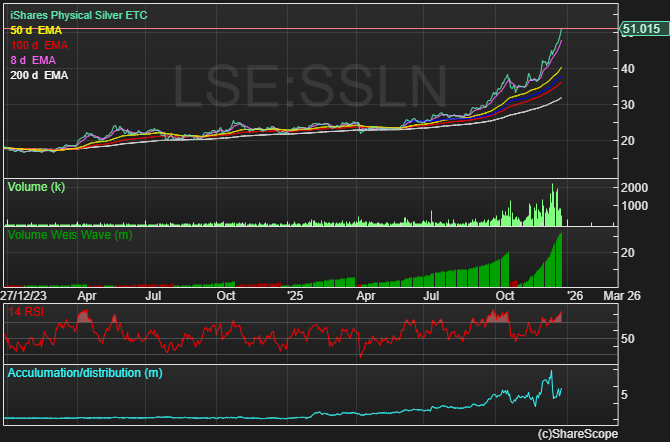Click the 50 level on RSI axis
The height and width of the screenshot is (442, 670).
click(x=628, y=339)
